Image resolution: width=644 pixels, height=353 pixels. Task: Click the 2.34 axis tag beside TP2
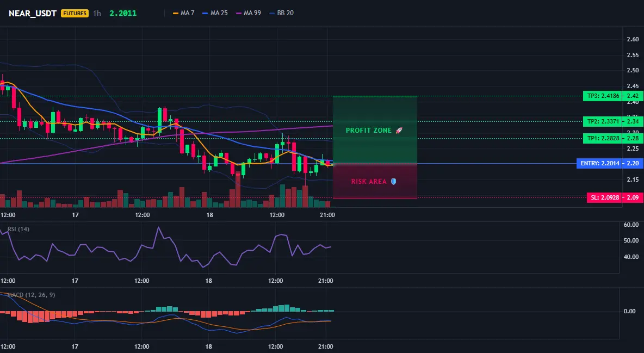click(x=633, y=122)
